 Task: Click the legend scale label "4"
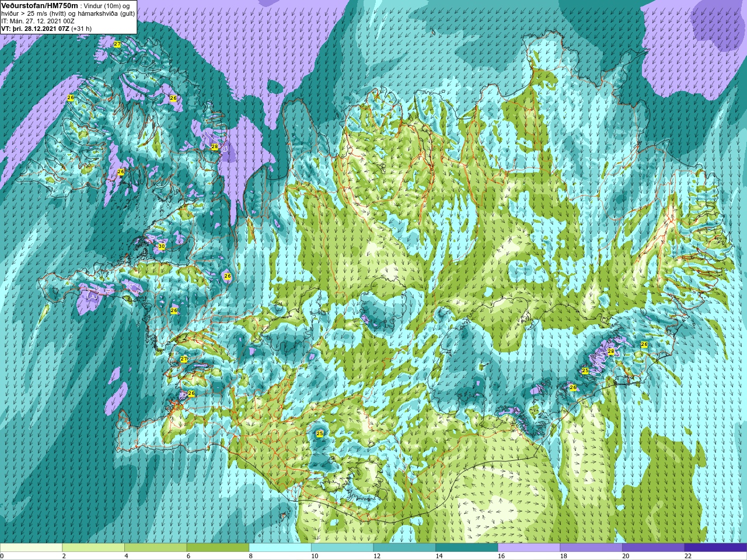(126, 556)
